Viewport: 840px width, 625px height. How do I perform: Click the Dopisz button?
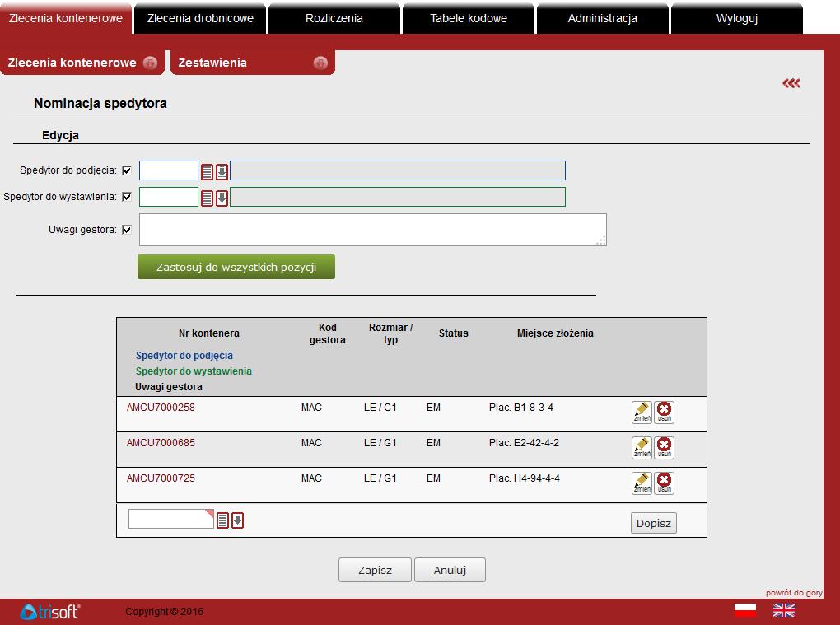click(x=654, y=523)
